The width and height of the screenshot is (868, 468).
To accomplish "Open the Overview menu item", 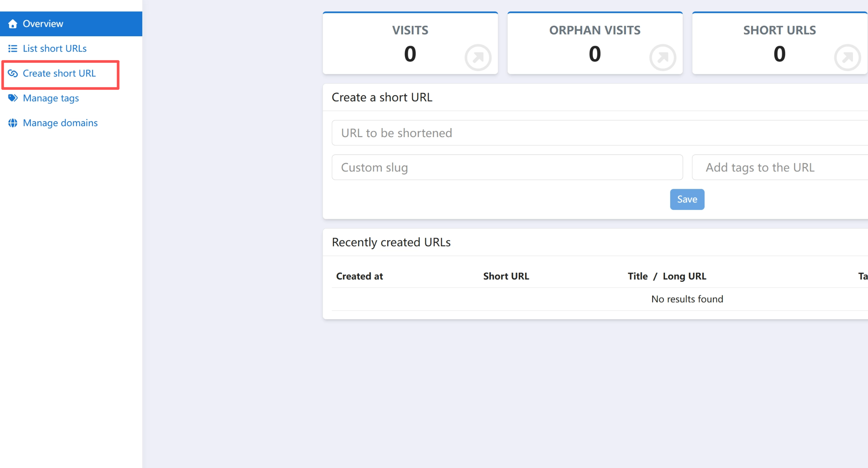I will click(43, 24).
